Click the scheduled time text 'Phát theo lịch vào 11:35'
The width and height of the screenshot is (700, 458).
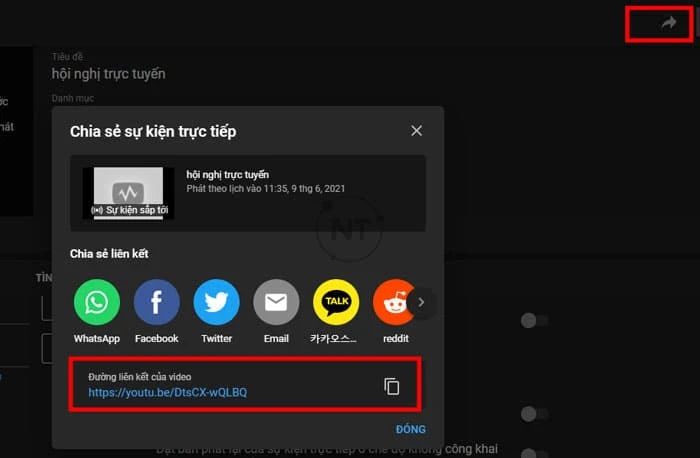coord(238,189)
